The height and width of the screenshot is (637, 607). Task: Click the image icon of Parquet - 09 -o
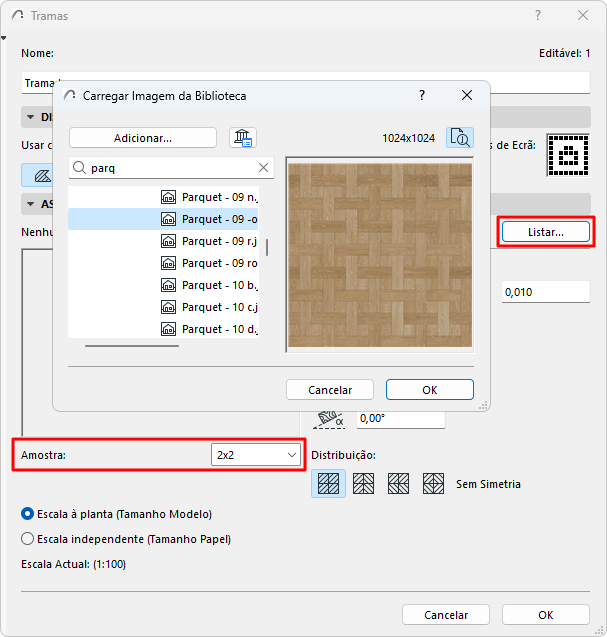click(168, 219)
